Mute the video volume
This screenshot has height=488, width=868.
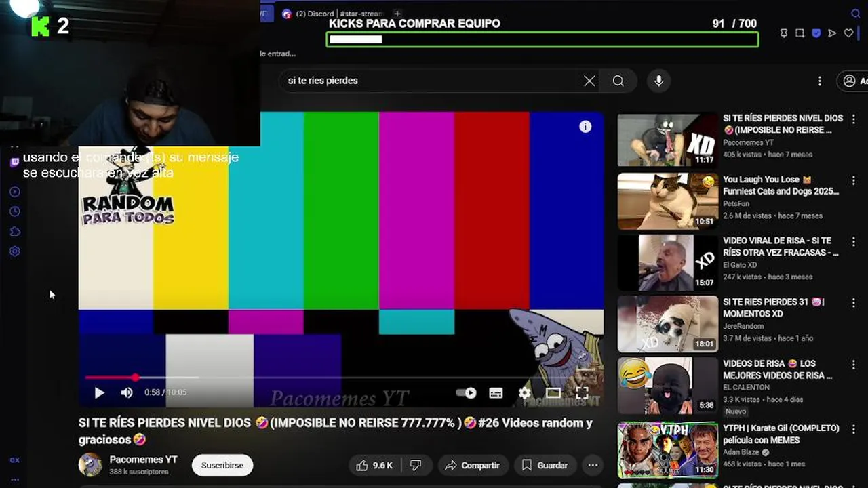tap(127, 392)
